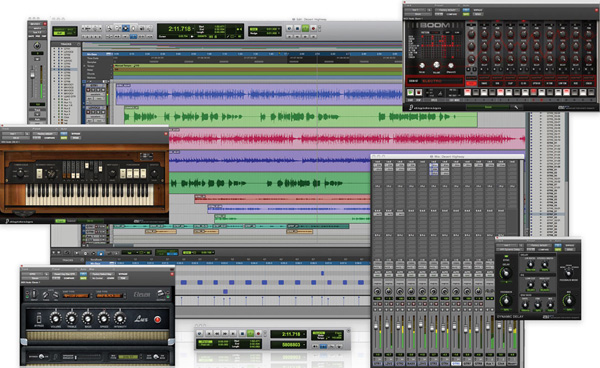
Task: Adjust Bass knob on Eleven amp plugin
Action: 88,318
